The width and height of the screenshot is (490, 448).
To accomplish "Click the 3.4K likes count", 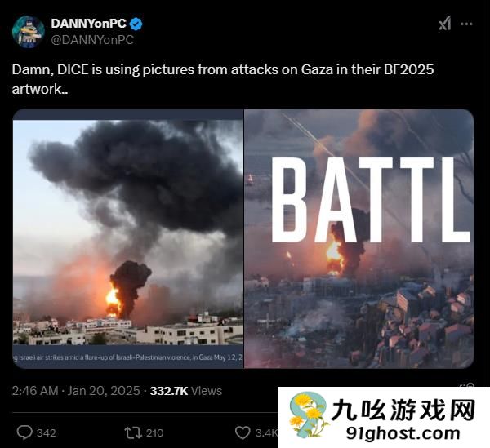I will (266, 433).
